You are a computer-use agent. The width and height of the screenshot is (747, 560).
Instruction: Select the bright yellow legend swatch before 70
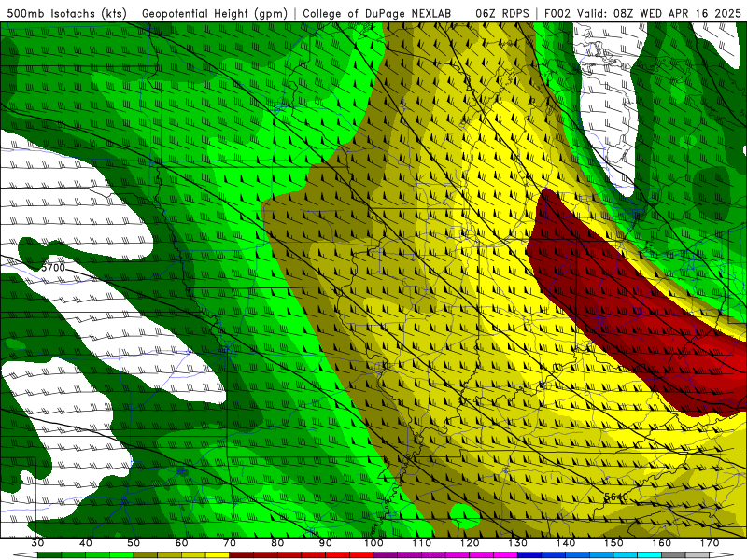218,555
